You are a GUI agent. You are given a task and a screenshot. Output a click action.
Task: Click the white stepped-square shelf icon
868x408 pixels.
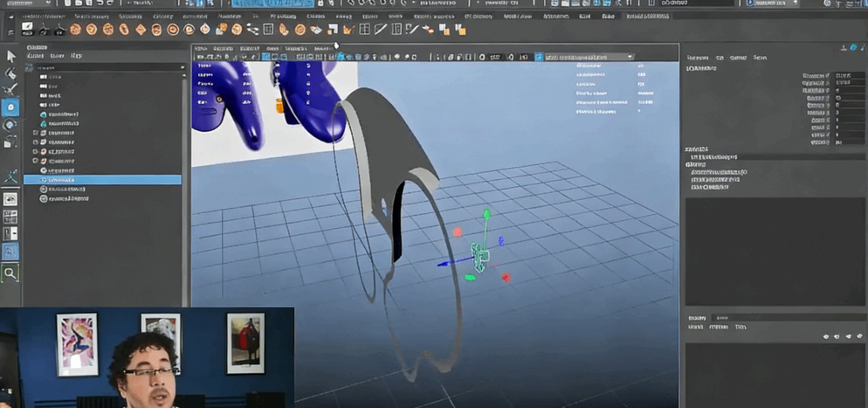point(332,30)
